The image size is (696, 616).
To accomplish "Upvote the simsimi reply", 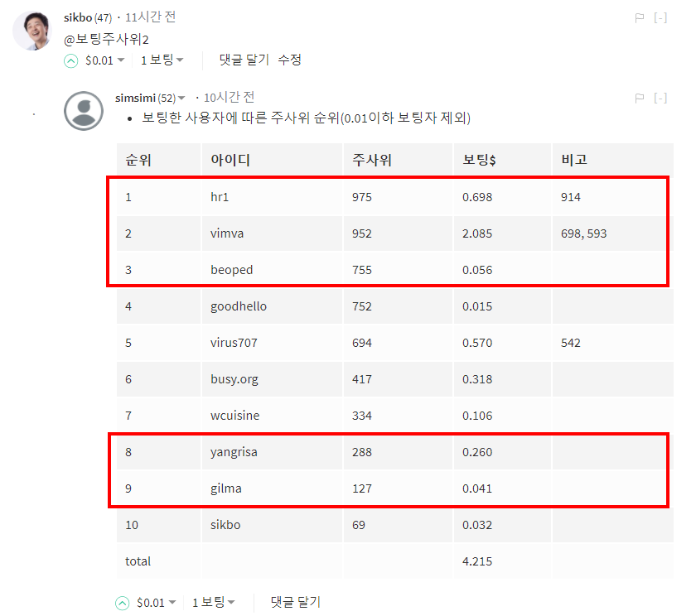I will pos(122,604).
